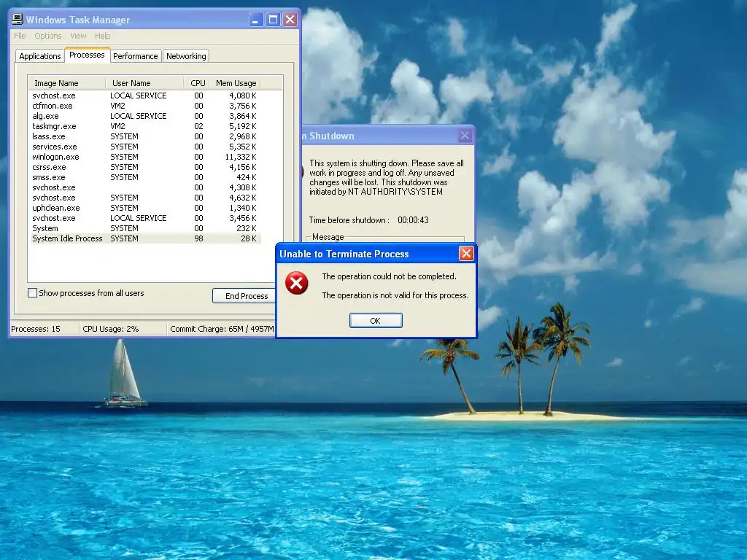This screenshot has height=560, width=747.
Task: Select the svchost.exe row using 4,308 K
Action: (145, 187)
